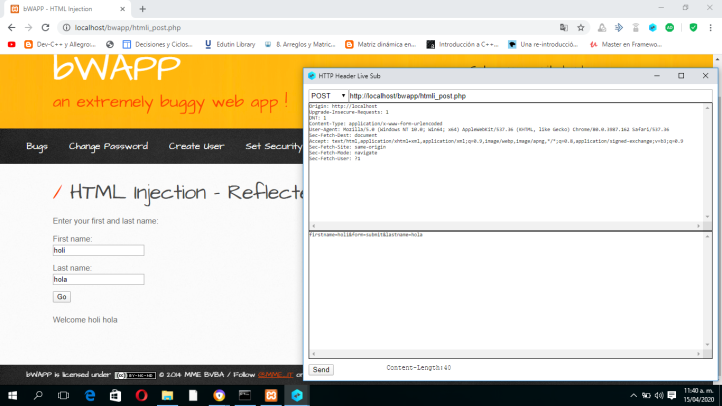722x406 pixels.
Task: Open the Create User menu item
Action: tap(196, 146)
